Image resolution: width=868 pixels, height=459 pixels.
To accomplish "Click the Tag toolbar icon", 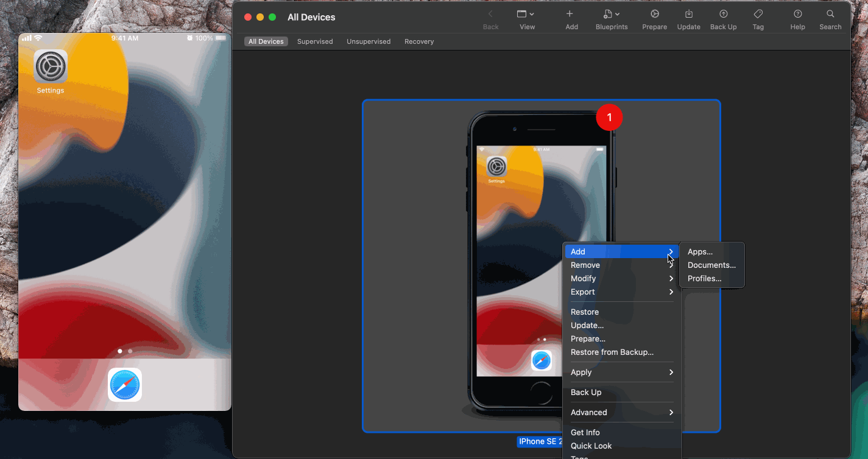I will click(x=758, y=14).
